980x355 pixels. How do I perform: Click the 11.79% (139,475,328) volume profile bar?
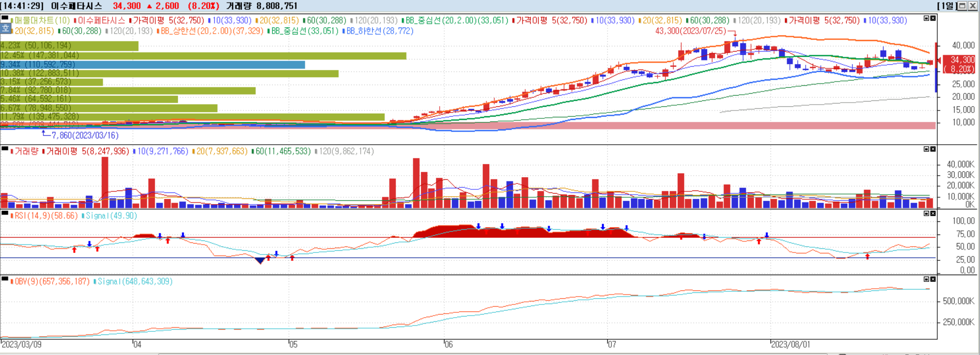pos(192,117)
